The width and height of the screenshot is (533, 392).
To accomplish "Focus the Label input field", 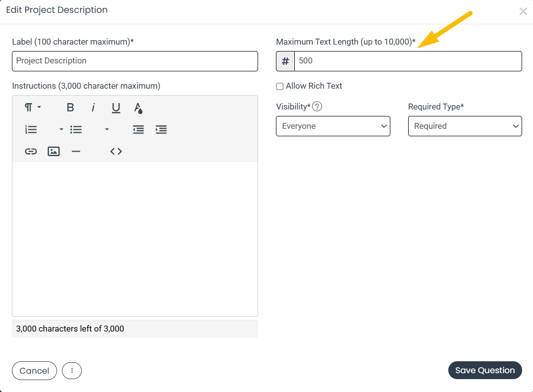I will [x=135, y=61].
